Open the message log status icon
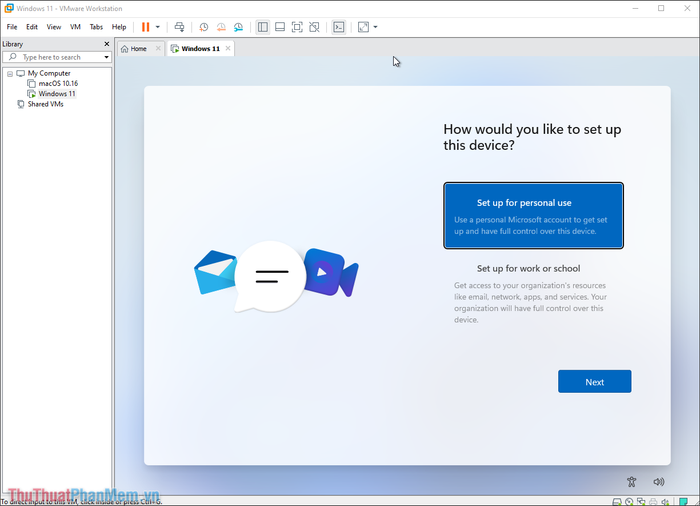The image size is (700, 506). tap(683, 502)
